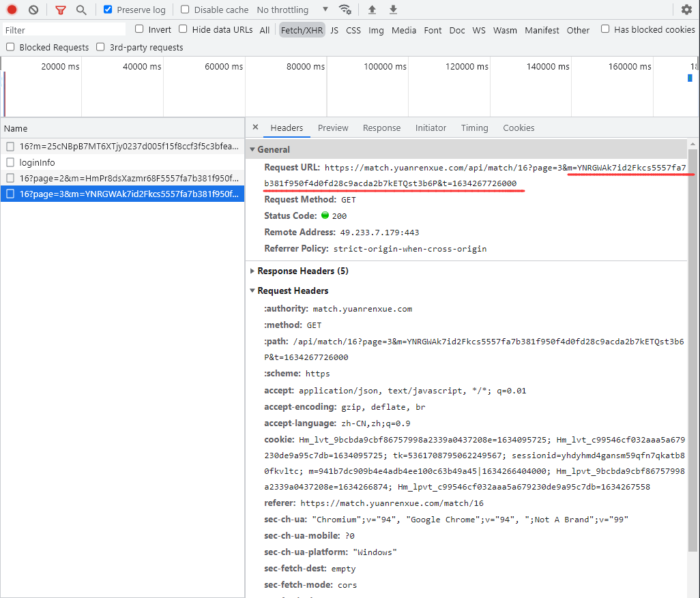This screenshot has width=700, height=598.
Task: Enable the Disable cache checkbox
Action: click(x=186, y=10)
